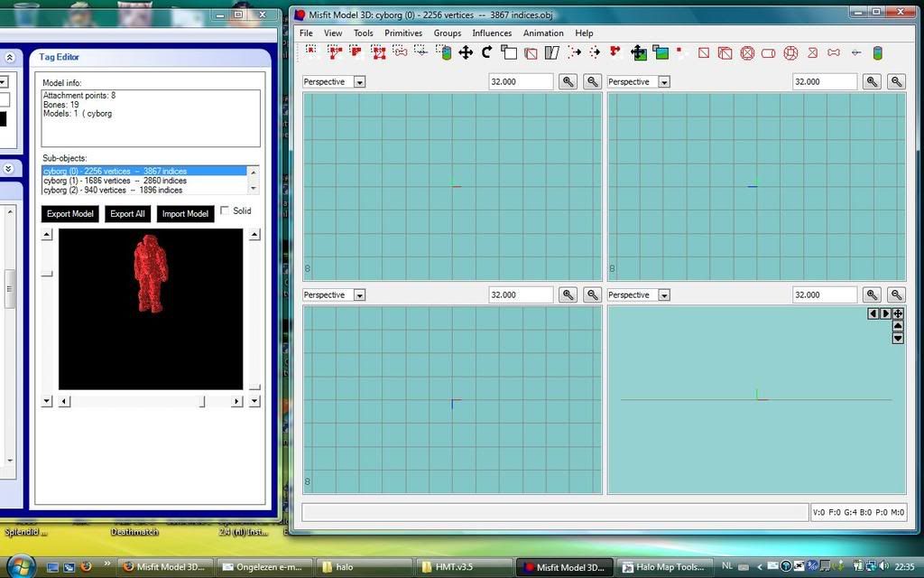Click bottom-right viewport zoom value field
This screenshot has width=924, height=578.
(x=825, y=295)
